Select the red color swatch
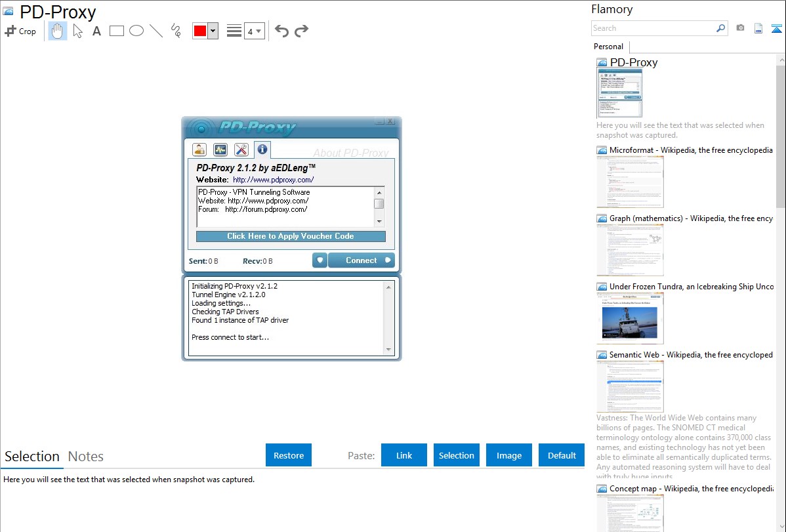 point(200,31)
